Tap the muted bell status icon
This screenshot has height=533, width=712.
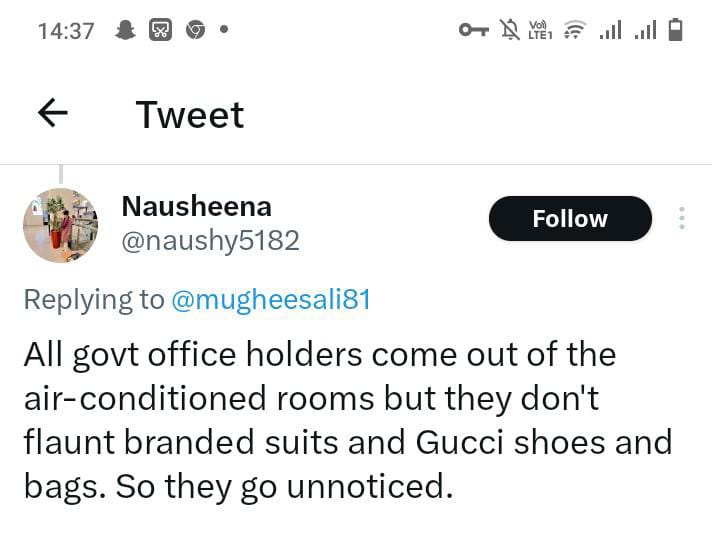pos(510,31)
